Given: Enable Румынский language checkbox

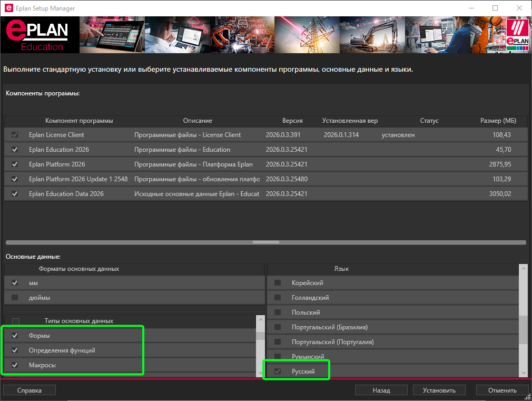Looking at the screenshot, I should [x=278, y=356].
